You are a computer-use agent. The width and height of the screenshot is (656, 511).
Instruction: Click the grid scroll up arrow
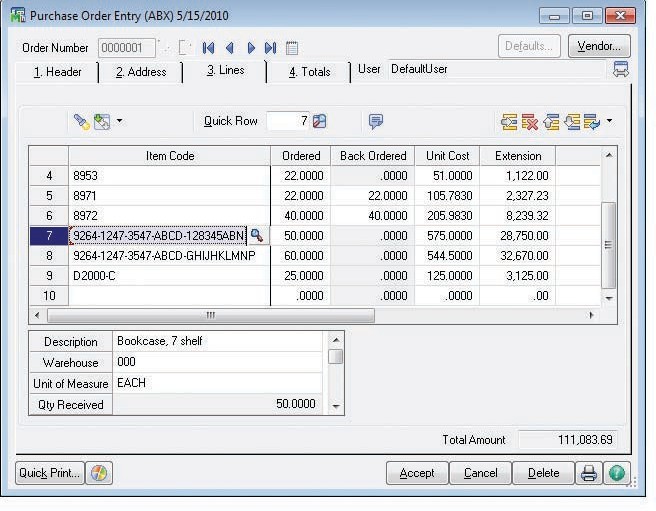coord(609,155)
